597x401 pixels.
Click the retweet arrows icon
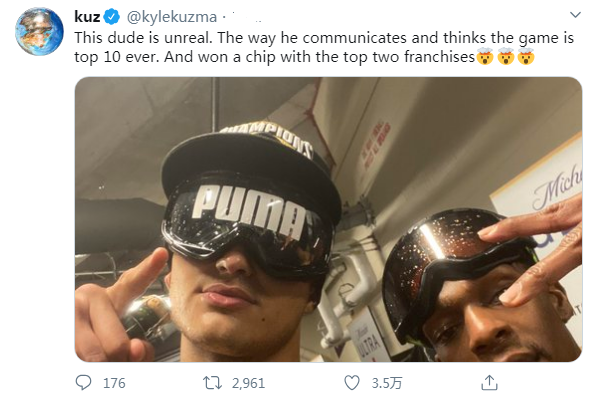(212, 383)
